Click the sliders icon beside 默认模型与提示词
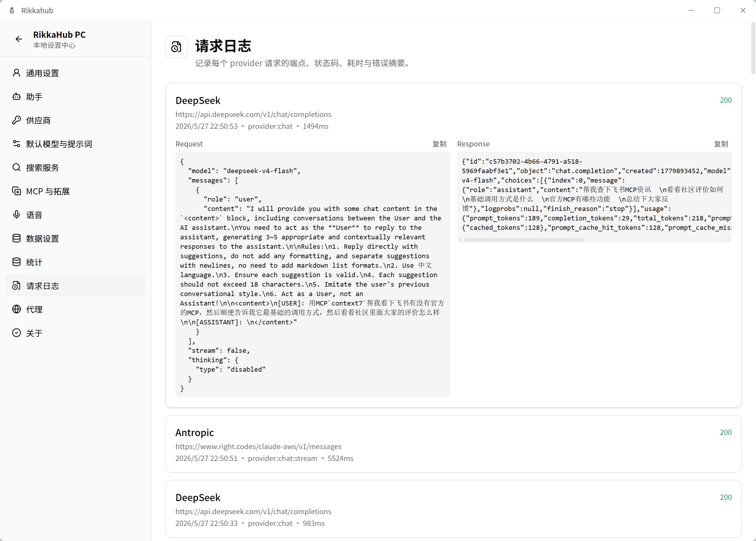 [x=16, y=144]
